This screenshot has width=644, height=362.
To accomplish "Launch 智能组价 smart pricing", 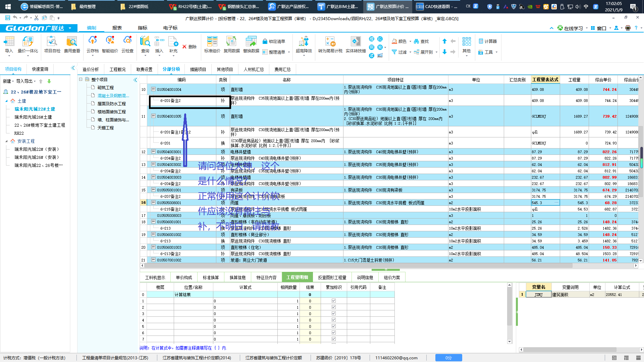I will (110, 45).
